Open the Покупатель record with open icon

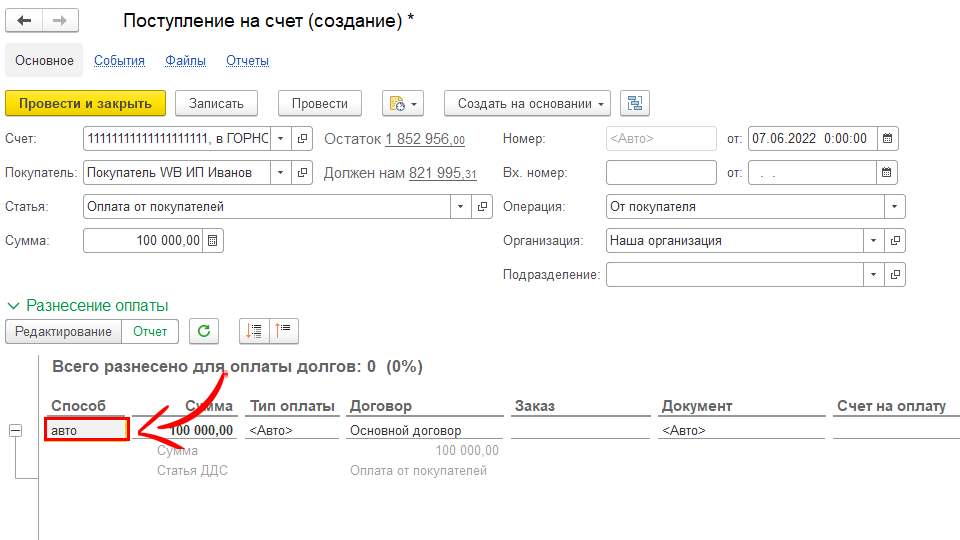[x=304, y=173]
